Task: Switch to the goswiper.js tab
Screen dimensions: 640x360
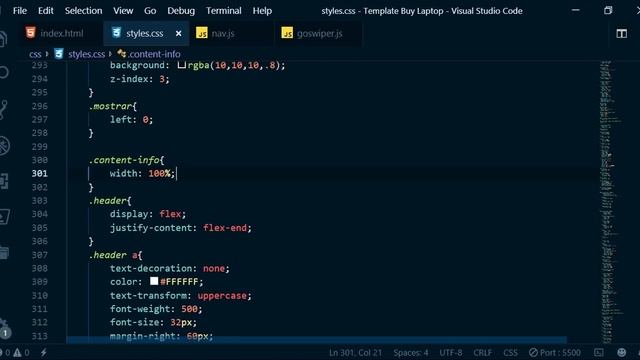Action: click(319, 33)
